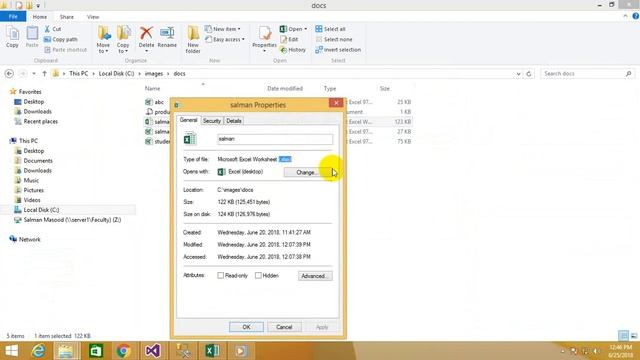The image size is (640, 360).
Task: Open the File menu tab
Action: click(13, 17)
